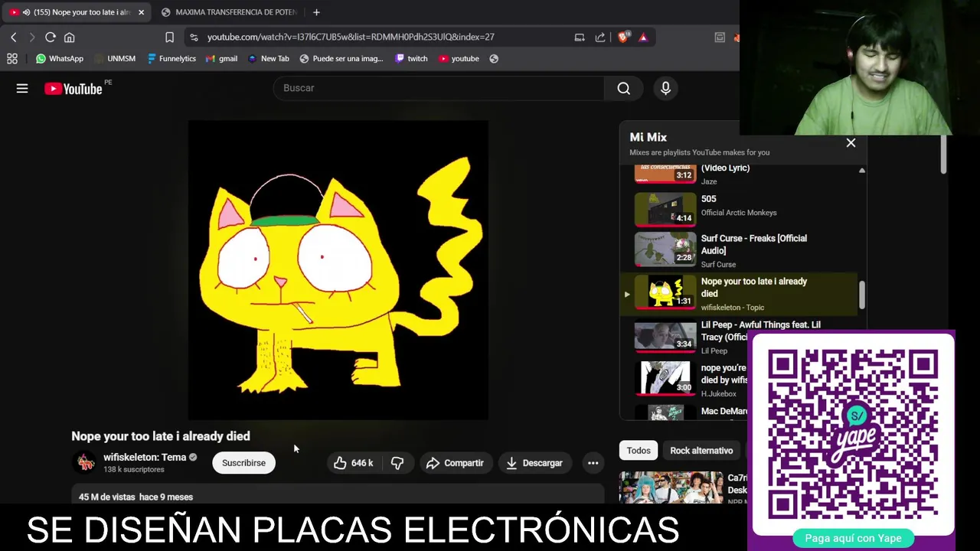Viewport: 980px width, 551px height.
Task: Play the Jaze (Video Lyric) mix entry
Action: (739, 174)
